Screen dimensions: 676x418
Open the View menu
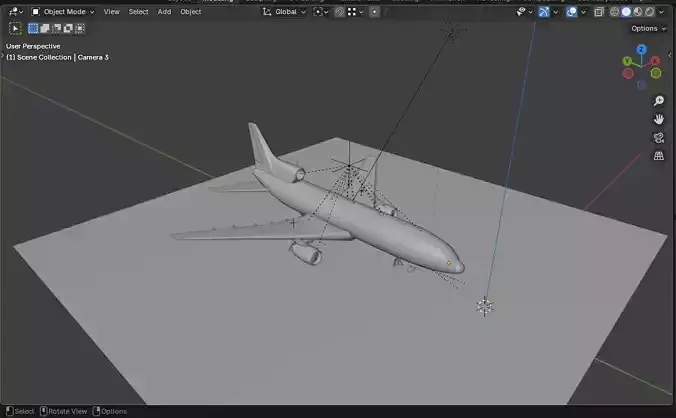[x=111, y=12]
